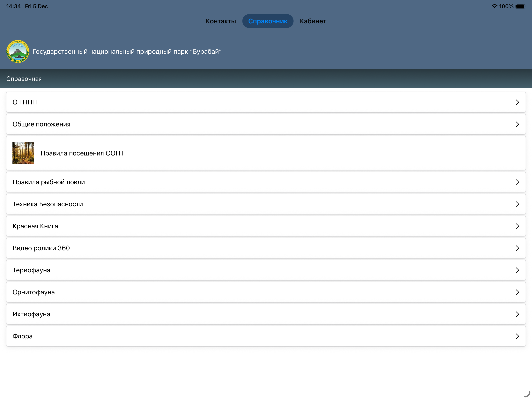Open Техника Безопасности section
The width and height of the screenshot is (532, 399).
pyautogui.click(x=266, y=204)
